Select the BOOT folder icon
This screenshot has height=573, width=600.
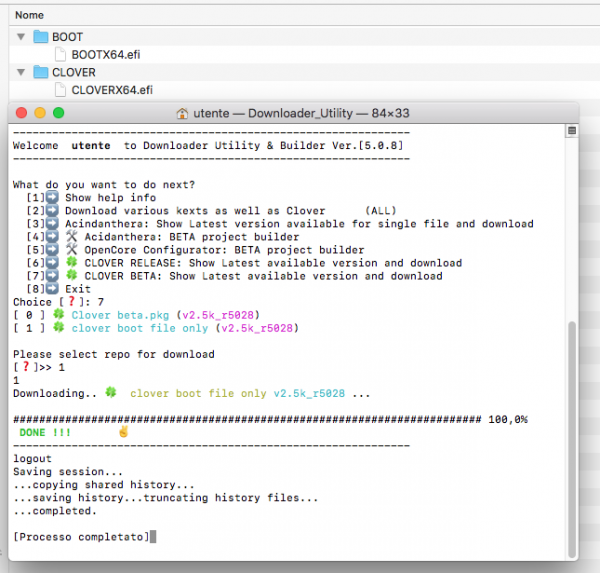(41, 37)
